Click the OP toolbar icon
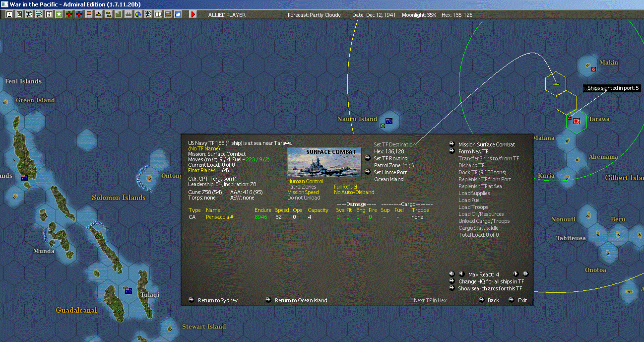This screenshot has width=644, height=342. point(158,14)
